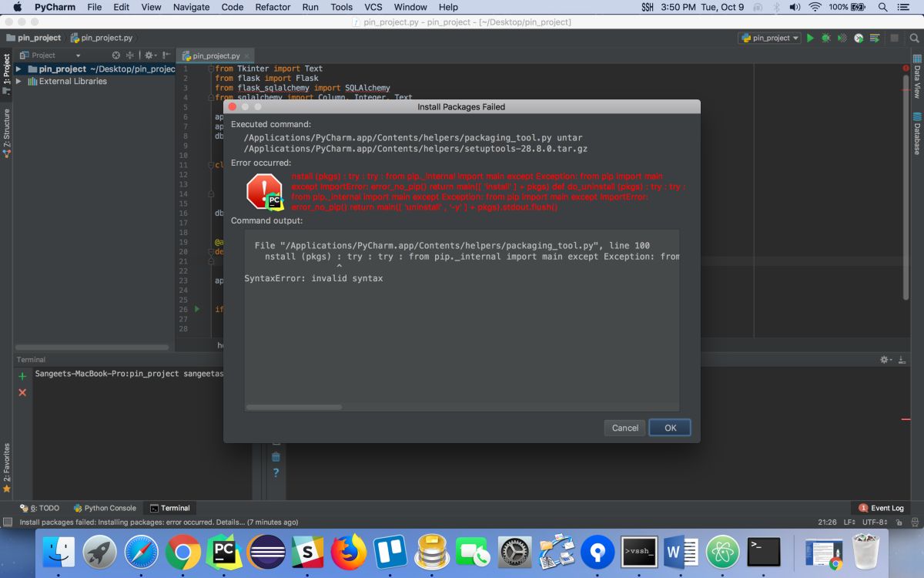Switch to the Python Console tab
The height and width of the screenshot is (578, 924).
(x=105, y=508)
